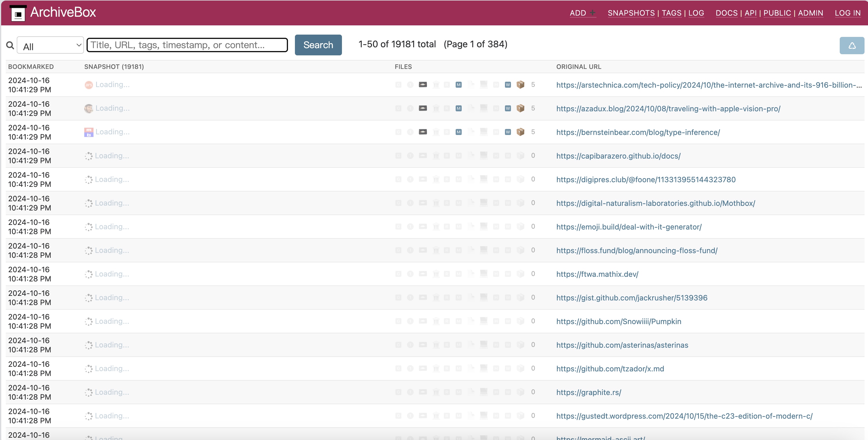Viewport: 868px width, 440px height.
Task: Open media (VHS tape) file for bernsteinbear.com row
Action: tap(422, 132)
